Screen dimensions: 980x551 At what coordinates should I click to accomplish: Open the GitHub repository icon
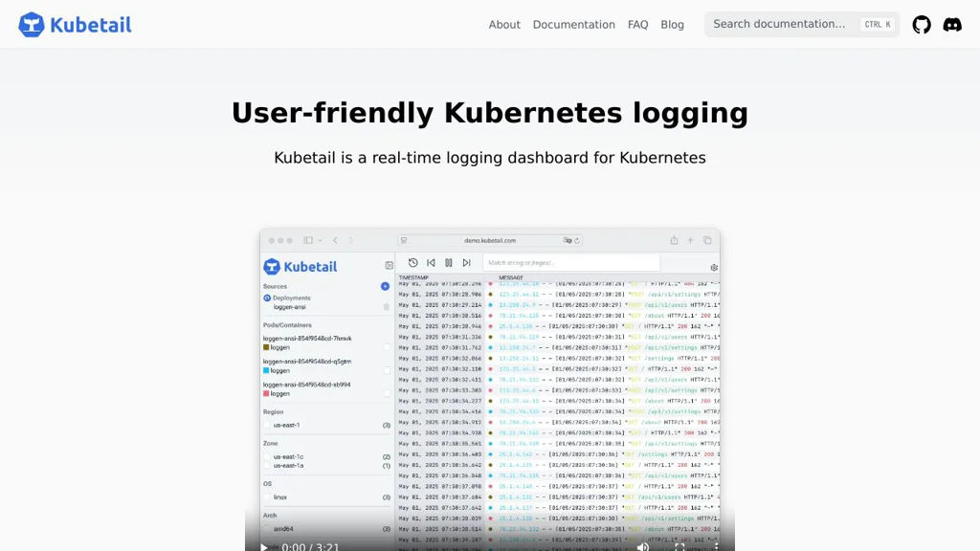(922, 24)
